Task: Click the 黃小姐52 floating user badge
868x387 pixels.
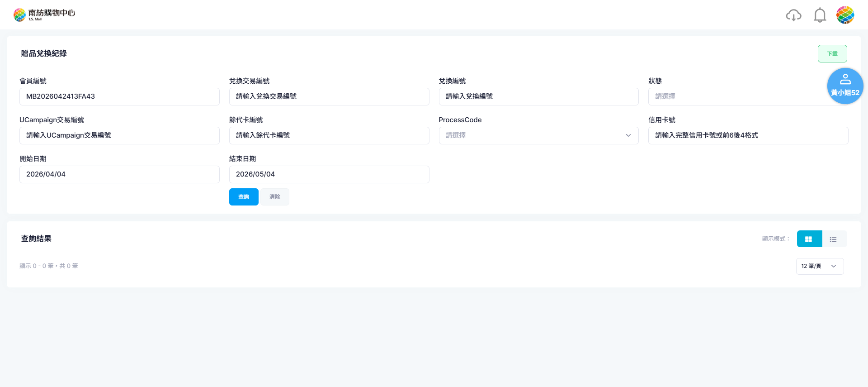Action: 845,86
